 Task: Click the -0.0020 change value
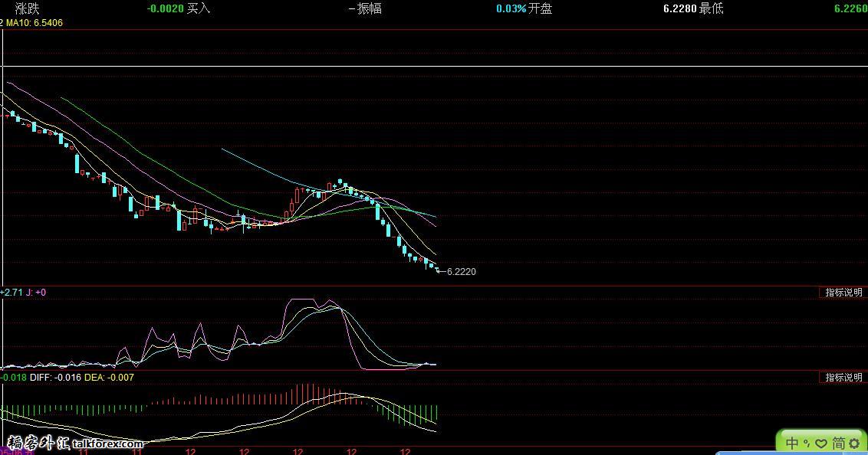point(165,8)
